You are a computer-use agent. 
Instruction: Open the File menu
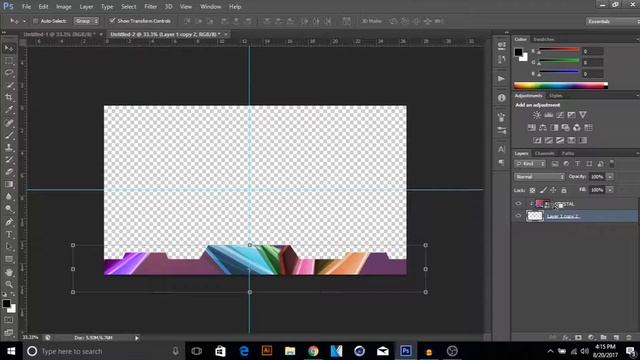point(27,7)
